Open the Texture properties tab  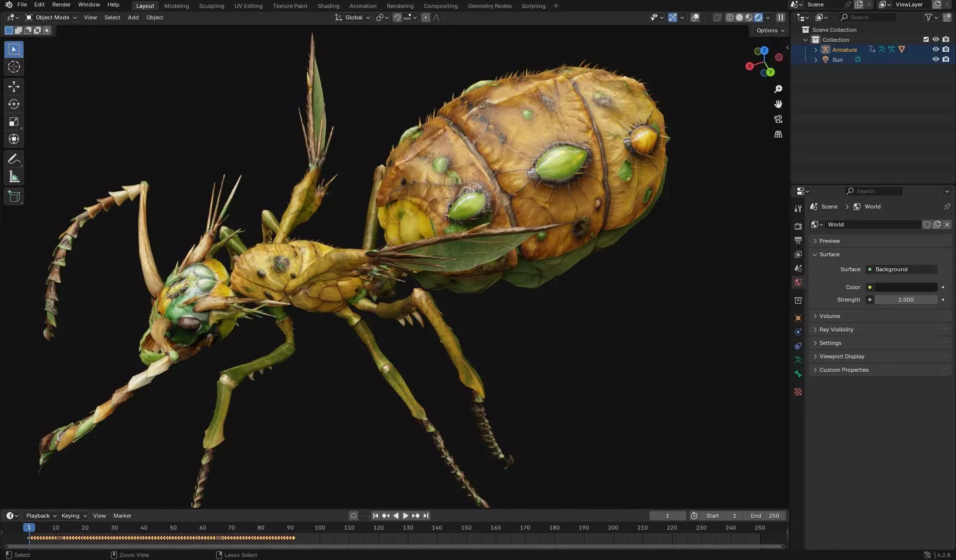798,392
